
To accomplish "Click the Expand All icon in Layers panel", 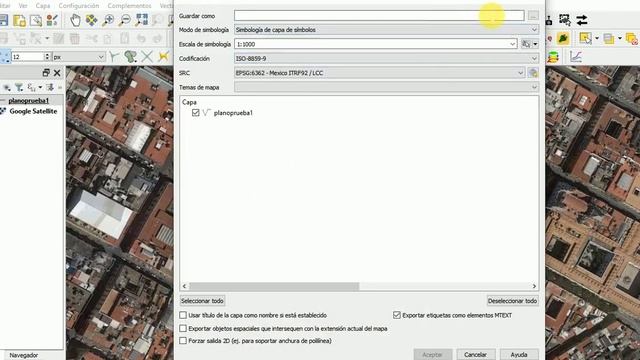I will (x=50, y=87).
